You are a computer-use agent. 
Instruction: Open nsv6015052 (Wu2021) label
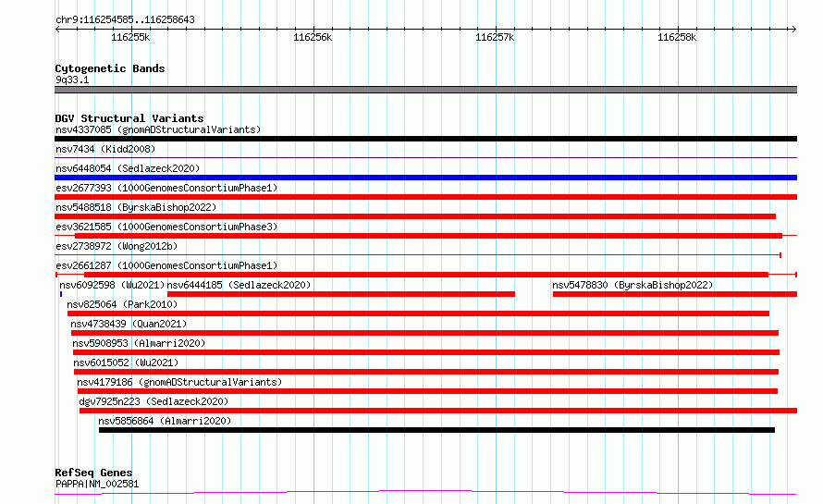[126, 363]
